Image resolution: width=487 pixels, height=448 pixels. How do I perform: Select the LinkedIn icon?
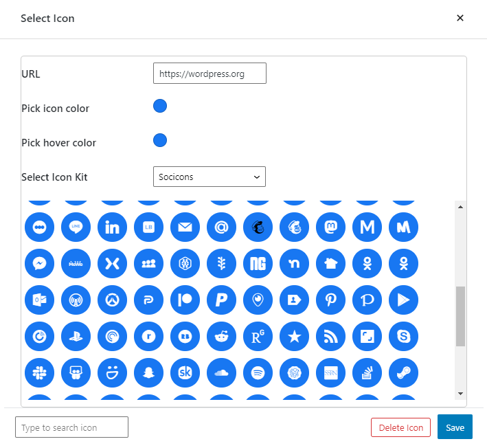[x=112, y=227]
